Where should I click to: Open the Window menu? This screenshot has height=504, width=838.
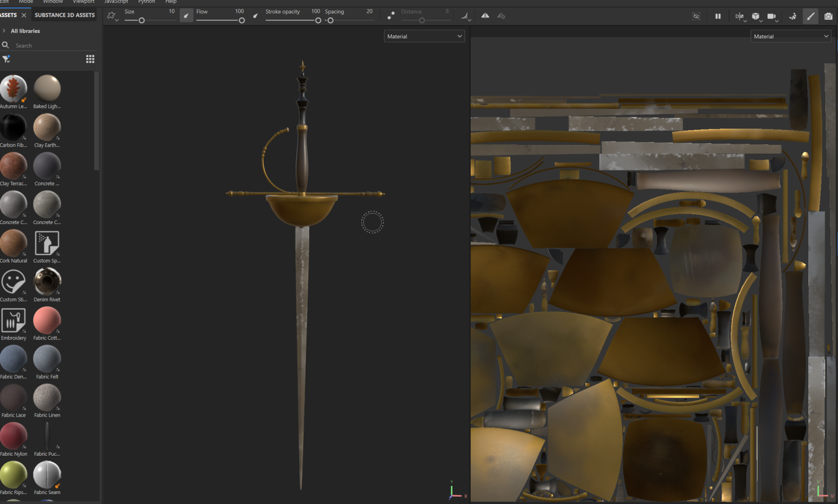click(x=53, y=2)
